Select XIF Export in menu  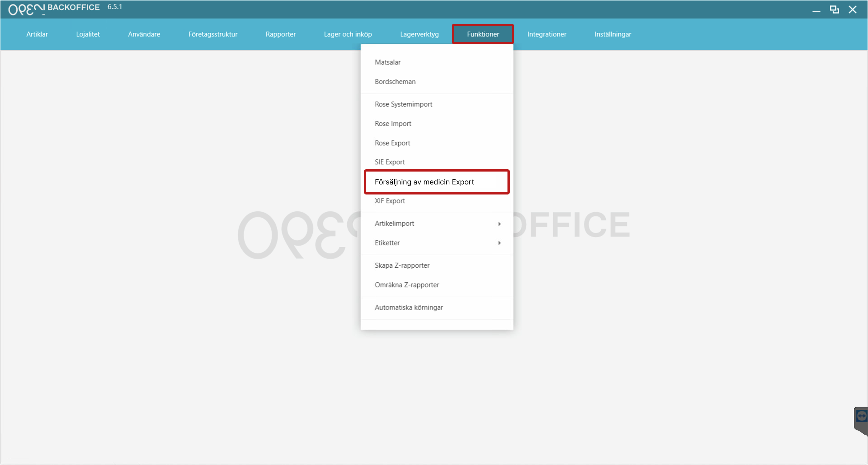(390, 201)
